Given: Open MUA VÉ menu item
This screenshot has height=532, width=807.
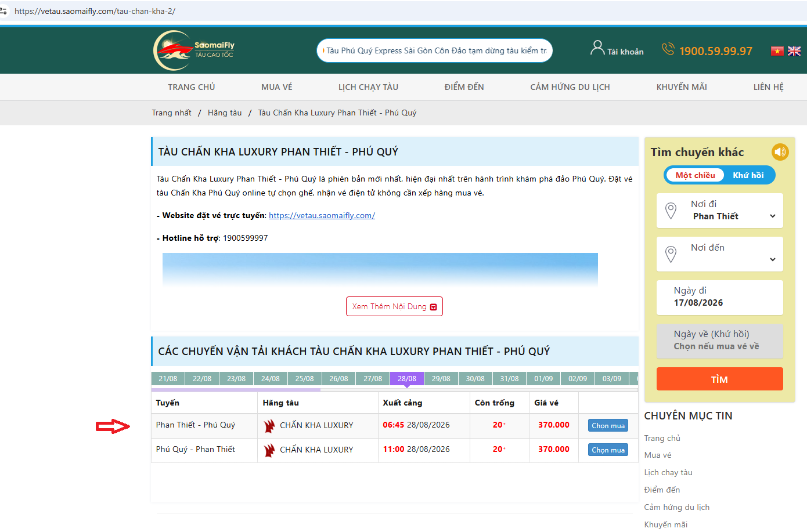Looking at the screenshot, I should tap(277, 87).
